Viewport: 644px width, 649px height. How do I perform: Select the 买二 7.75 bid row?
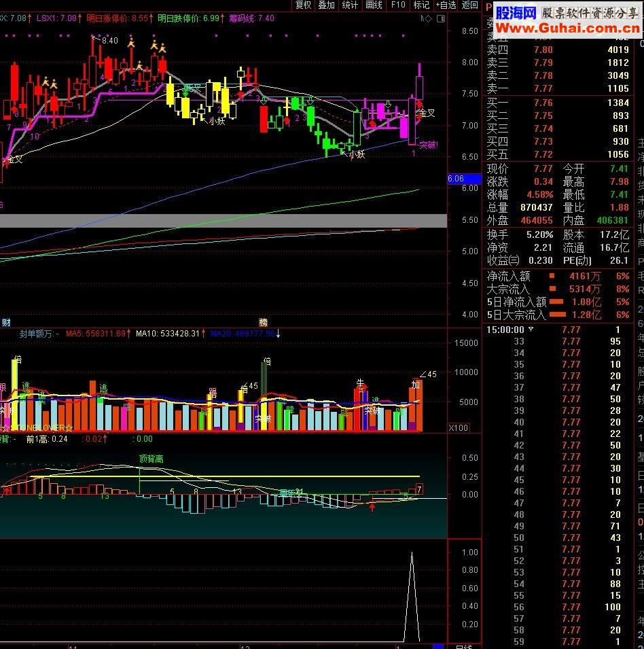(x=558, y=116)
